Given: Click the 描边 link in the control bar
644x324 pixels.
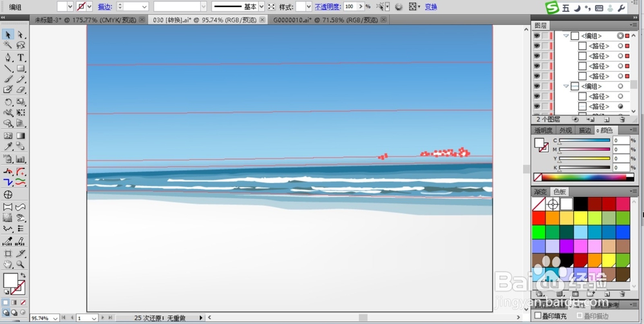Looking at the screenshot, I should coord(105,6).
